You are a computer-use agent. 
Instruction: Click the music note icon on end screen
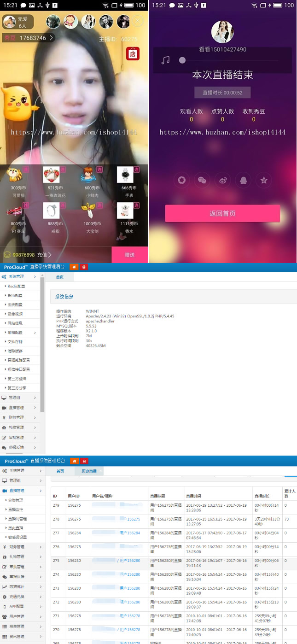point(166,60)
